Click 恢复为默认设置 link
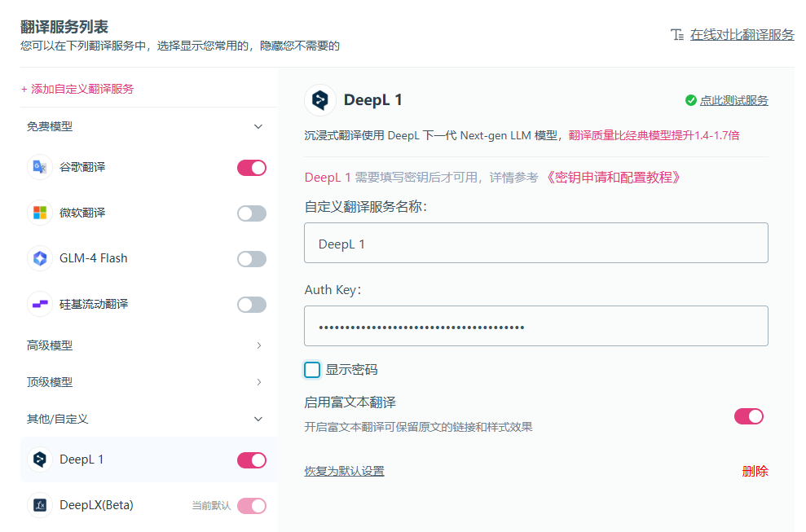Screen dimensions: 806x532 pyautogui.click(x=345, y=471)
